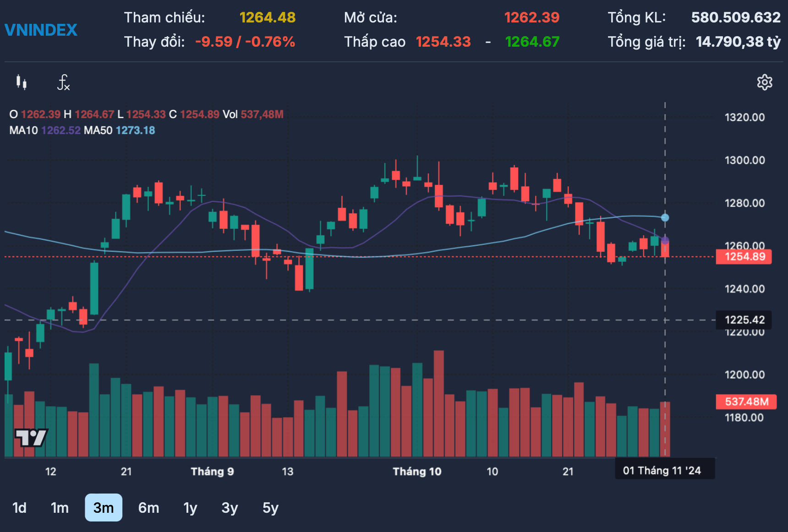This screenshot has width=788, height=532.
Task: Select the 1d time range
Action: (x=20, y=508)
